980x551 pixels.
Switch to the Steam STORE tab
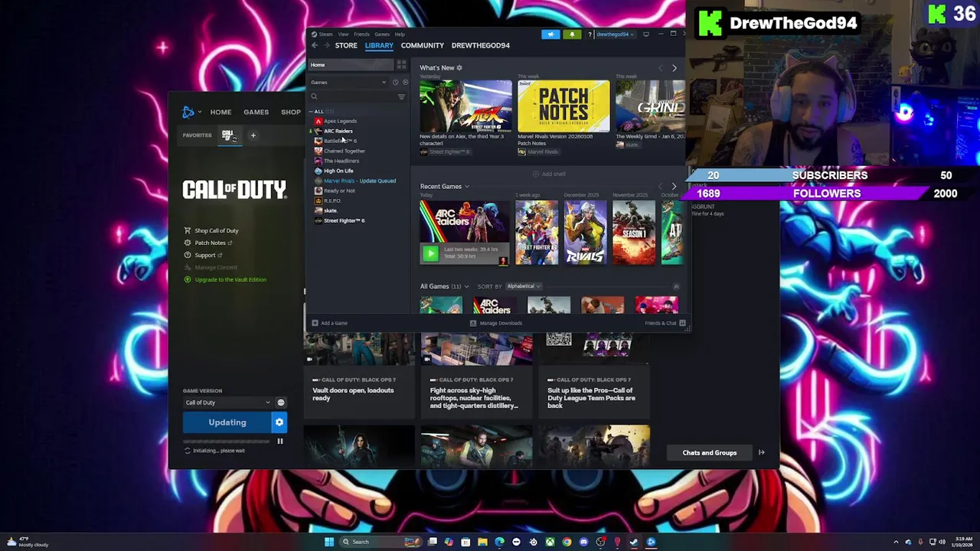346,45
